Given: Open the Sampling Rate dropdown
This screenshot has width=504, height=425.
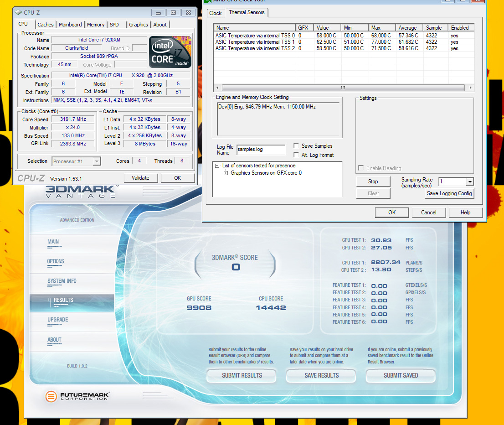Looking at the screenshot, I should click(x=470, y=182).
